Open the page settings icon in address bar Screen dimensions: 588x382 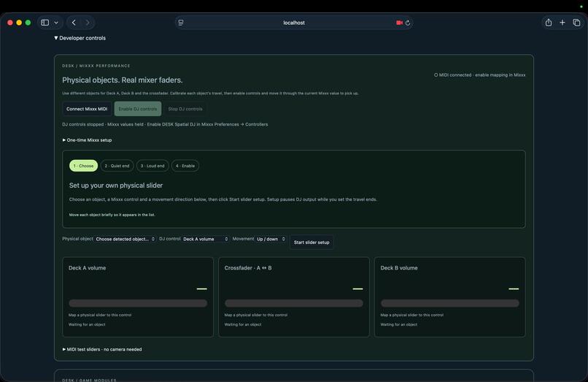click(181, 23)
